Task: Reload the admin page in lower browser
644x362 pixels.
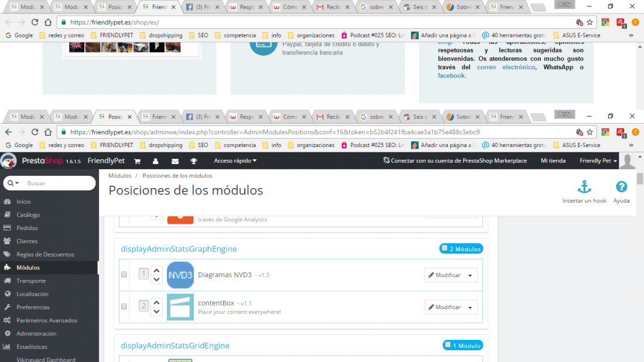Action: point(35,132)
